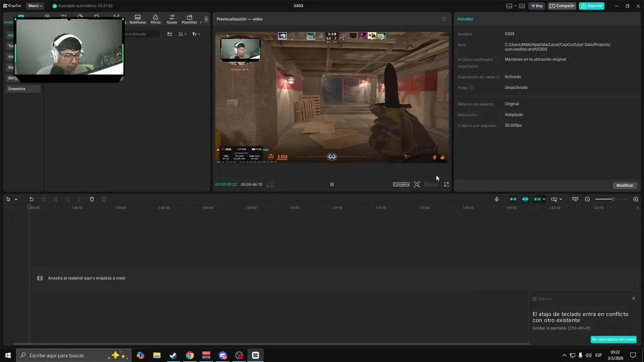Open the Plantillas tab

coord(189,20)
